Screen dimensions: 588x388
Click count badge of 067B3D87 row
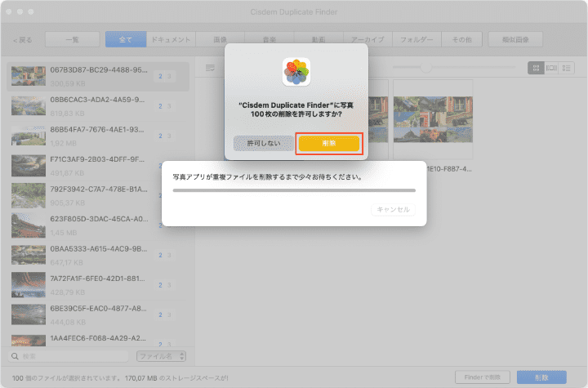tap(165, 76)
